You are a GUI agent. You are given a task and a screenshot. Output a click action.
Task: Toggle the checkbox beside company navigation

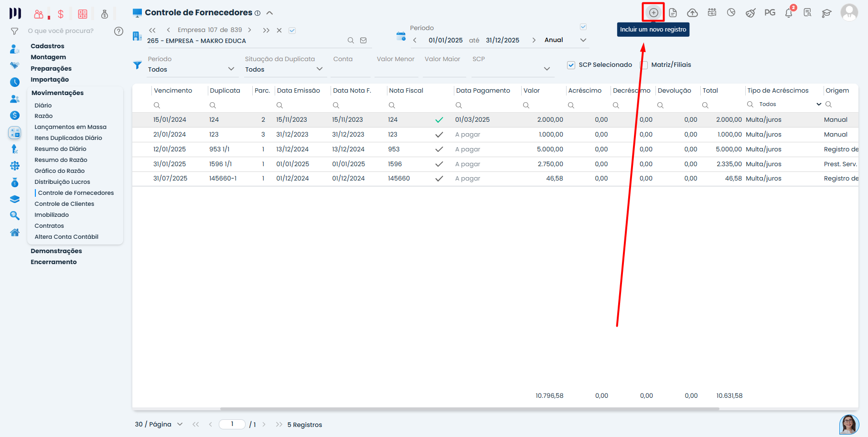(x=292, y=31)
